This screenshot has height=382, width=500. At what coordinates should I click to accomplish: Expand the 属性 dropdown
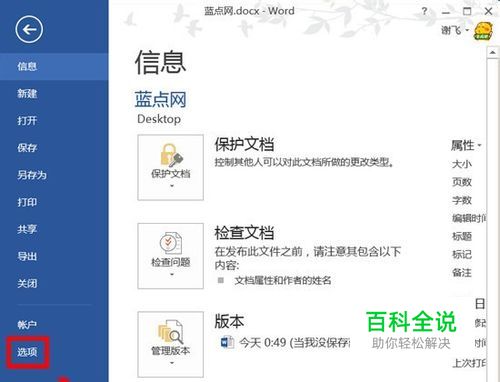466,145
